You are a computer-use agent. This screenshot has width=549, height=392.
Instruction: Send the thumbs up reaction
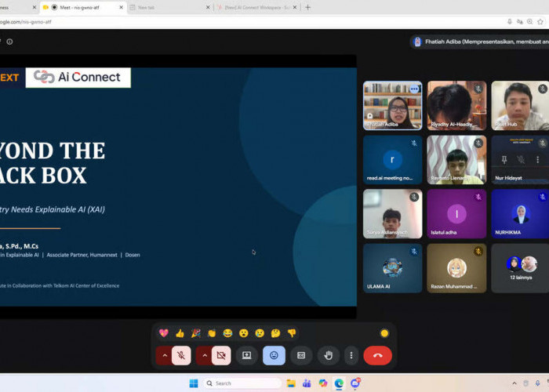coord(180,333)
